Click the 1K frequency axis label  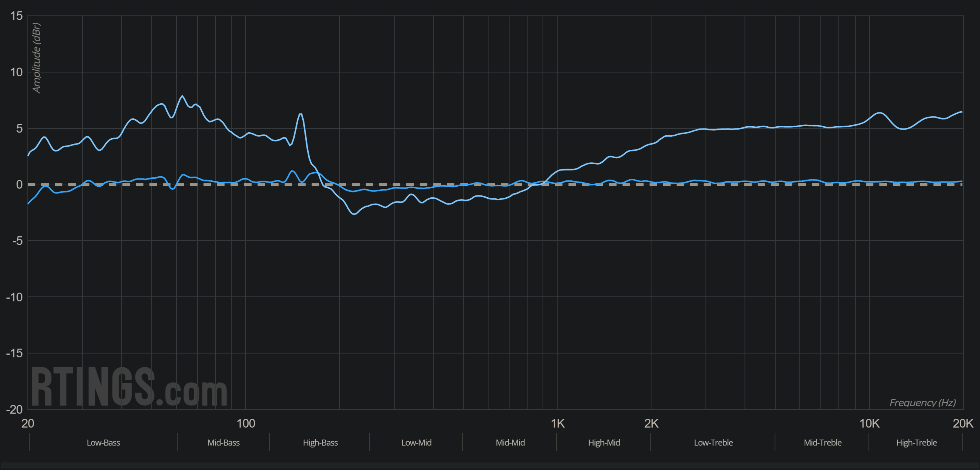tap(557, 423)
